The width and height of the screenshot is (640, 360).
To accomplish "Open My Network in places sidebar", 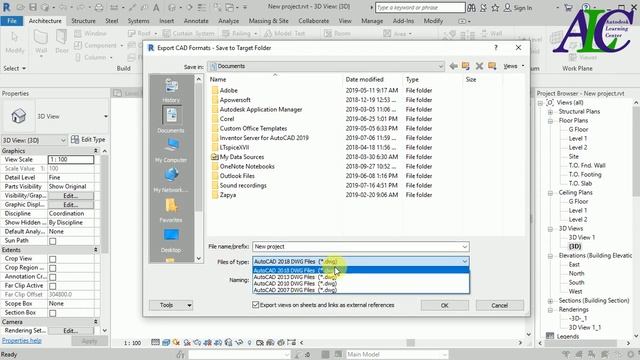I will (x=171, y=180).
